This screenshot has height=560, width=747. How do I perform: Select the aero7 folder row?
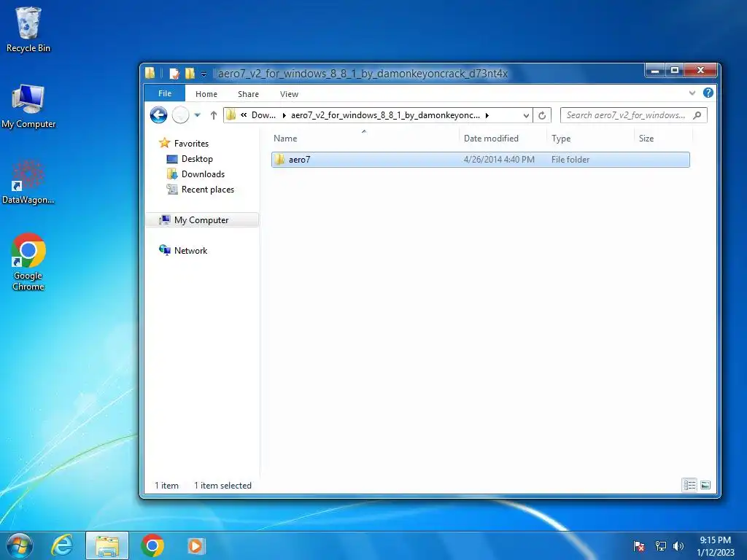pos(480,160)
